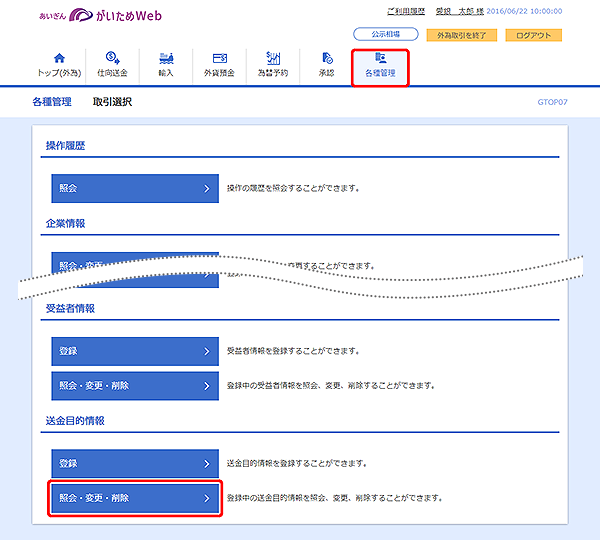The height and width of the screenshot is (540, 600).
Task: Click text 操作の履歴を照会することができます。
Action: (x=293, y=188)
